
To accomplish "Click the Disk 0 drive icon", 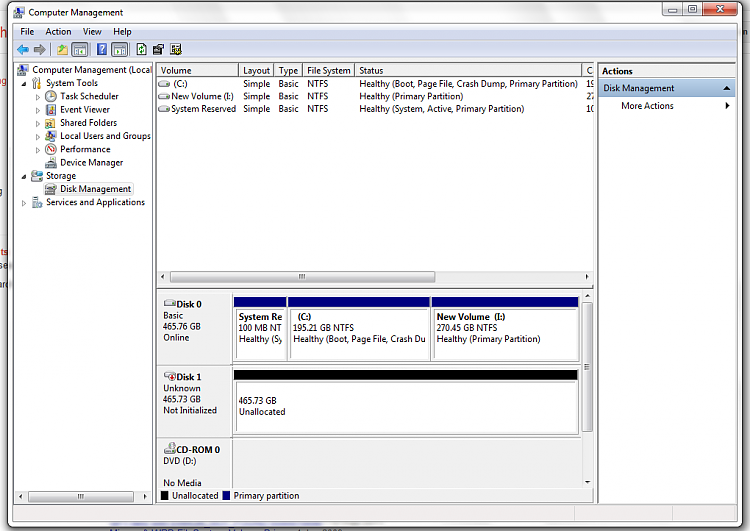I will coord(169,303).
